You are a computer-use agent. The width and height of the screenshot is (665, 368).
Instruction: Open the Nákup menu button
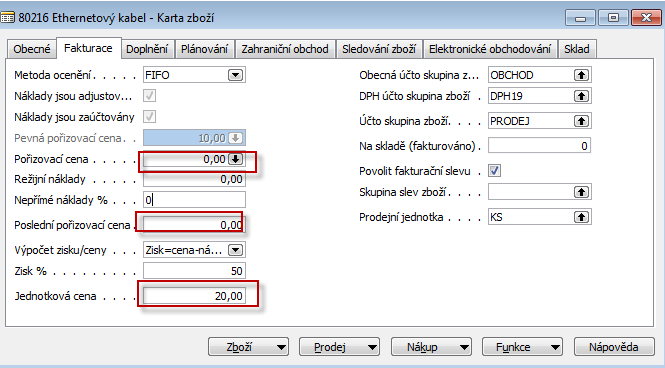(x=431, y=347)
